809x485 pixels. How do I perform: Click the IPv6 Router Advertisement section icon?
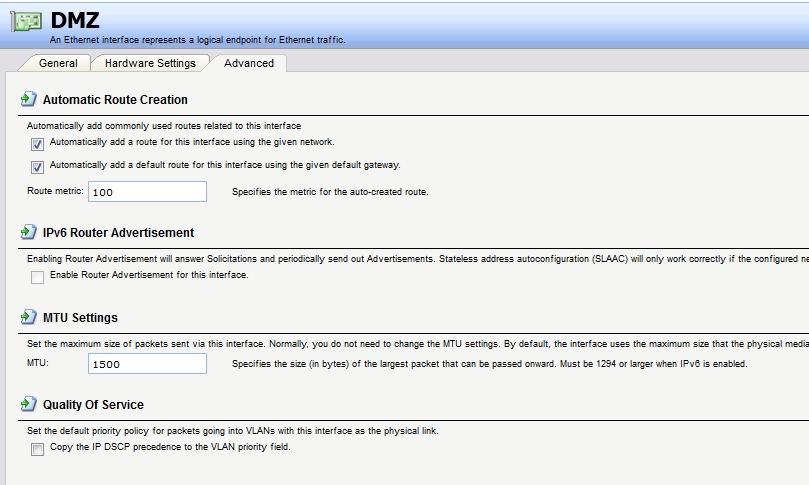[x=28, y=233]
